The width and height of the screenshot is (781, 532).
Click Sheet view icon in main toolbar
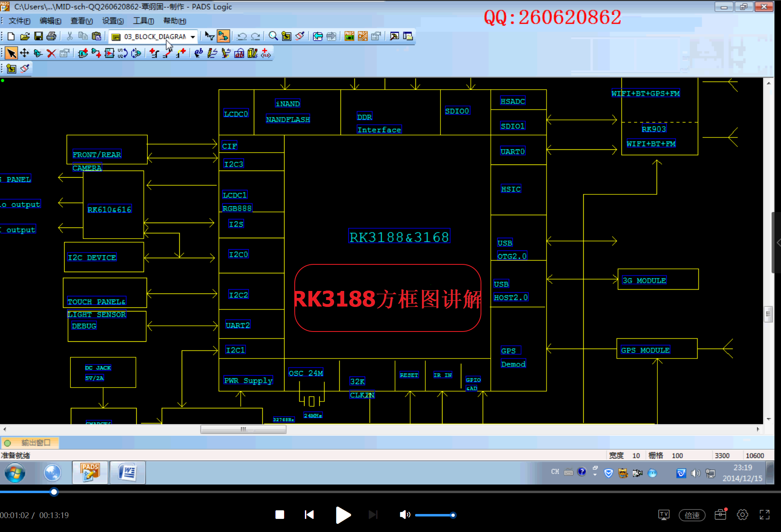287,36
